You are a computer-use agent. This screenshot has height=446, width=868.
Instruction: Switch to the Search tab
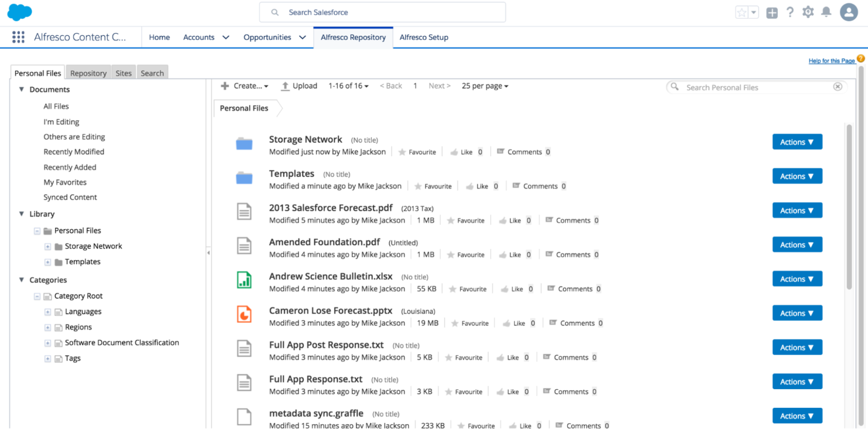[x=152, y=73]
